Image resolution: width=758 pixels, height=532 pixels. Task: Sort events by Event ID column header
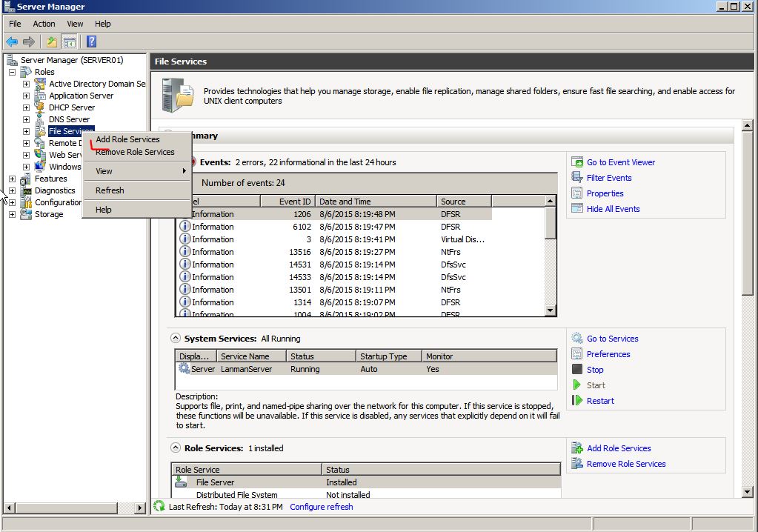[287, 202]
